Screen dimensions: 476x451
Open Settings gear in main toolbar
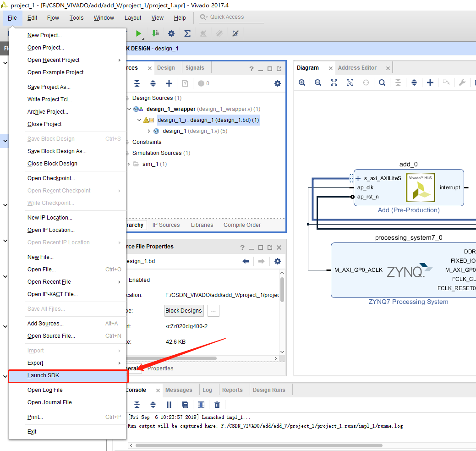pyautogui.click(x=171, y=33)
